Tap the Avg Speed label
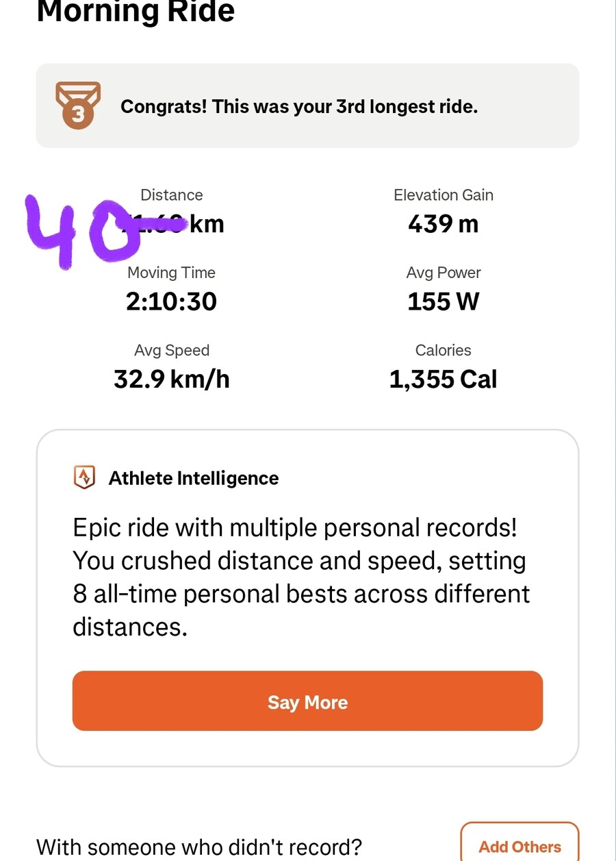Image resolution: width=616 pixels, height=861 pixels. 171,351
